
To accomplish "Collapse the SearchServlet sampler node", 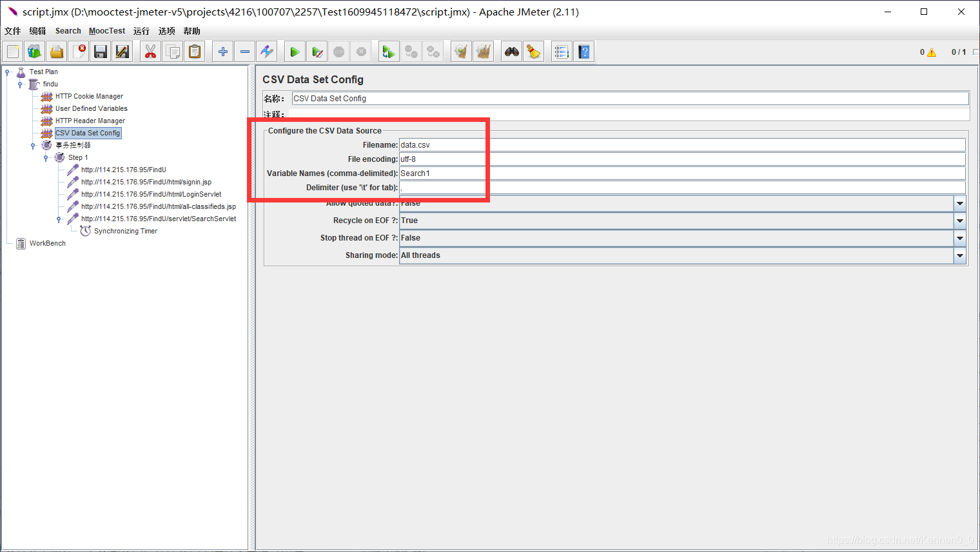I will click(59, 219).
